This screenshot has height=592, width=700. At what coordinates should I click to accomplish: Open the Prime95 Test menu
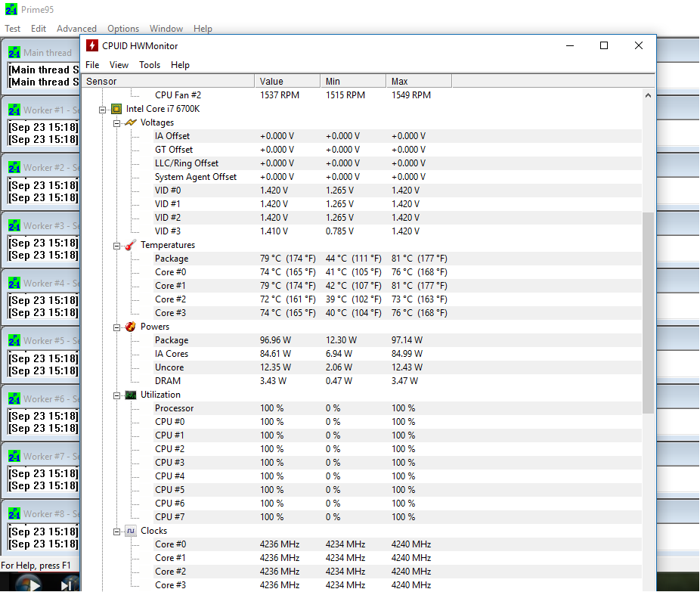tap(13, 29)
